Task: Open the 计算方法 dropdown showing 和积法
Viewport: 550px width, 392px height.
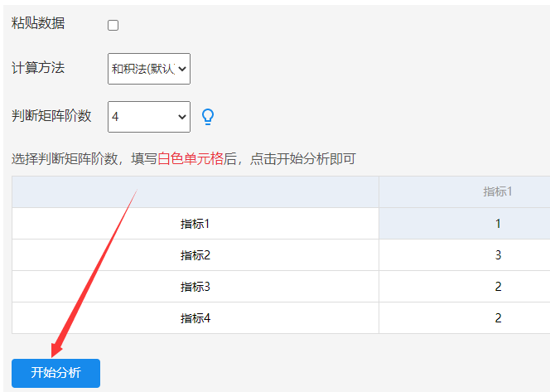Action: click(149, 69)
